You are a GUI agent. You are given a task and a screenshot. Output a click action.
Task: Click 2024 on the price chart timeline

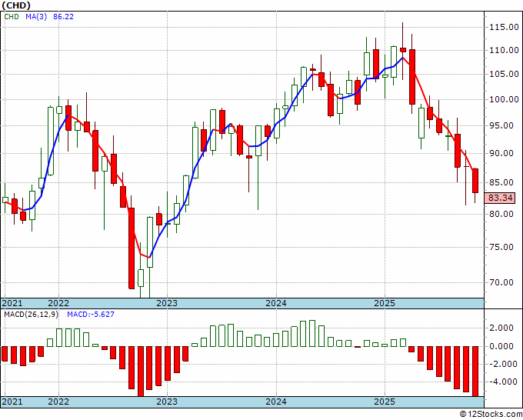(276, 303)
